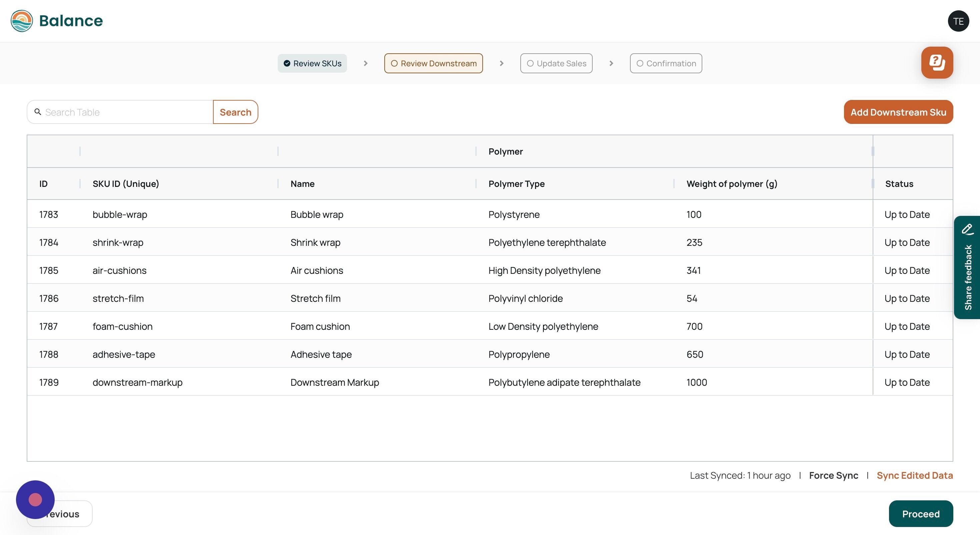Viewport: 980px width, 535px height.
Task: Click Force Sync link
Action: pos(834,475)
